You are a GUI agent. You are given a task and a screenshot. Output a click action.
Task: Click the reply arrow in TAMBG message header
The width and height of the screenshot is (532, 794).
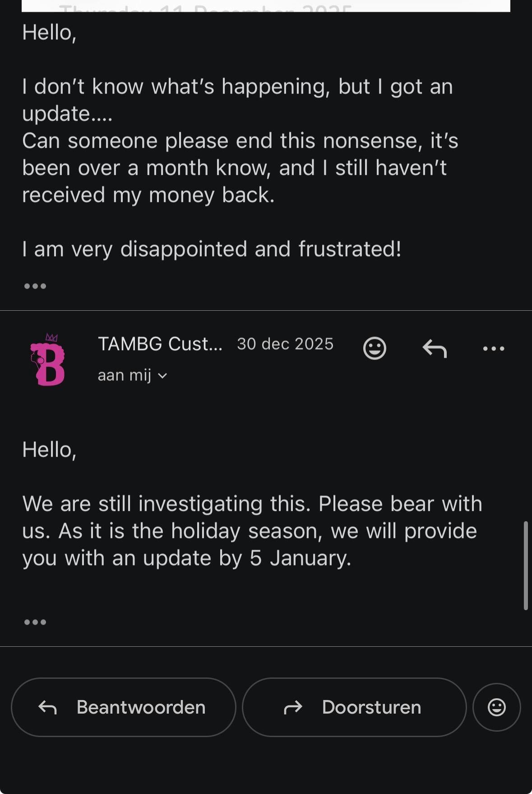coord(435,348)
